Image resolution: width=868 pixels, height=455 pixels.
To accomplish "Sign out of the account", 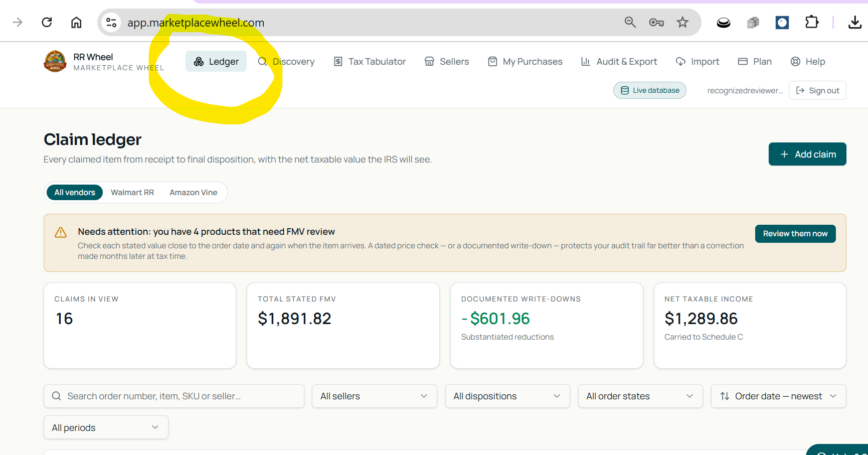I will 817,90.
